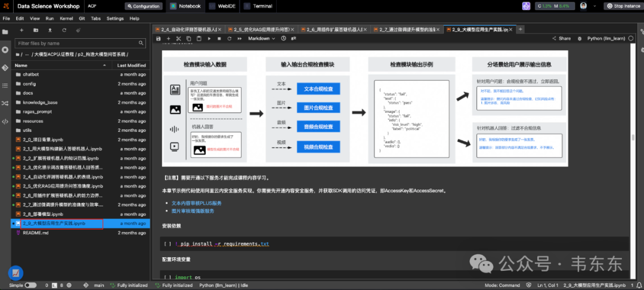This screenshot has width=644, height=290.
Task: Click the upload files icon
Action: pos(50,30)
